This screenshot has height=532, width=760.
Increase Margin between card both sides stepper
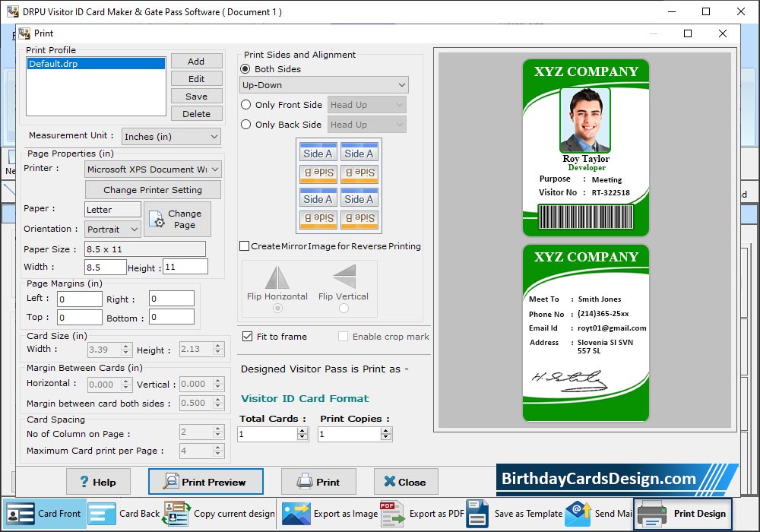coord(218,400)
